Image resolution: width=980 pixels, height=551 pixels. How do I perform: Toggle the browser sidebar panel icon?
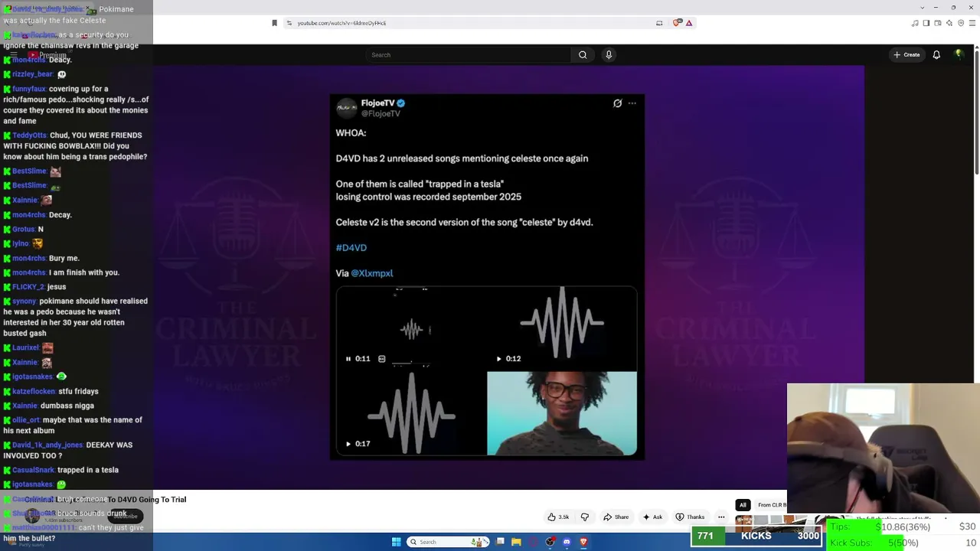926,23
